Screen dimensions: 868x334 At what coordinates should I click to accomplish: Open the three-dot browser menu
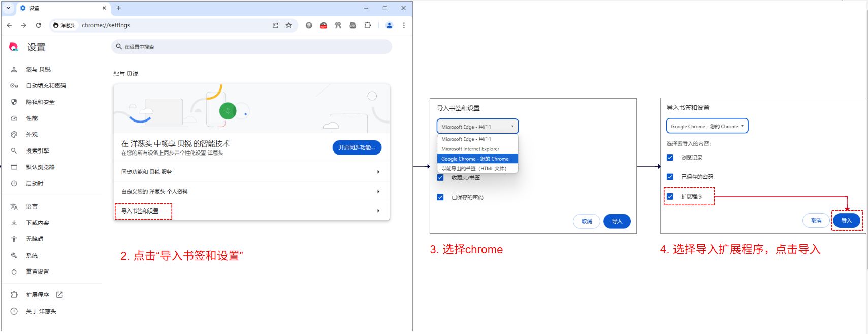[x=404, y=25]
